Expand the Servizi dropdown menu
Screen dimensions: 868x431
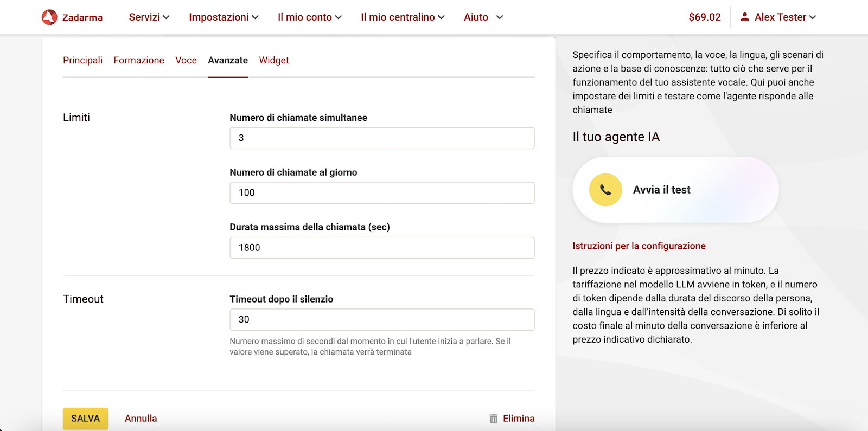point(149,17)
